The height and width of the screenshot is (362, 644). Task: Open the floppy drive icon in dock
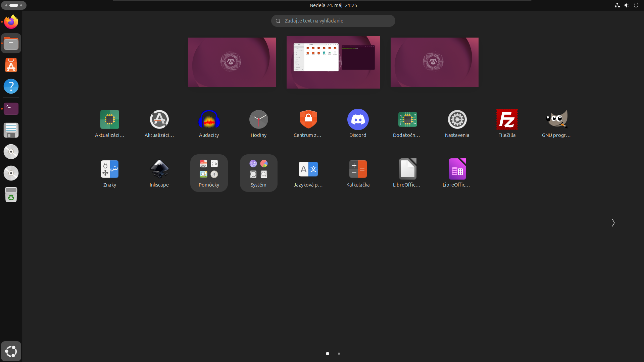coord(11,130)
